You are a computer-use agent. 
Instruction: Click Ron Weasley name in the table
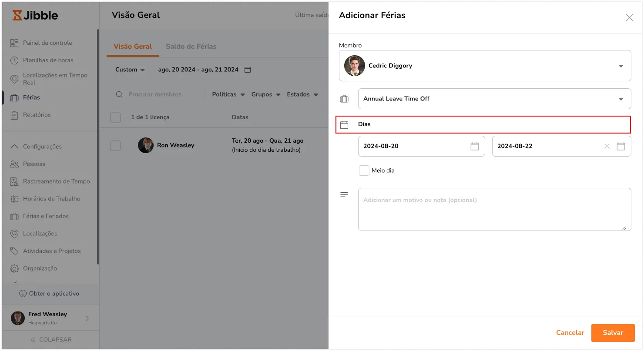pyautogui.click(x=176, y=145)
